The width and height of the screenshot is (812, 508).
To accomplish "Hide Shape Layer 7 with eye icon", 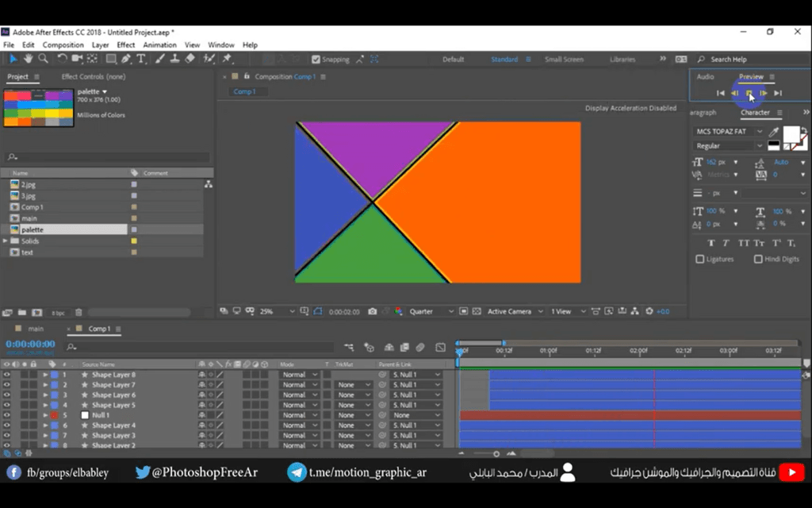I will [x=6, y=385].
